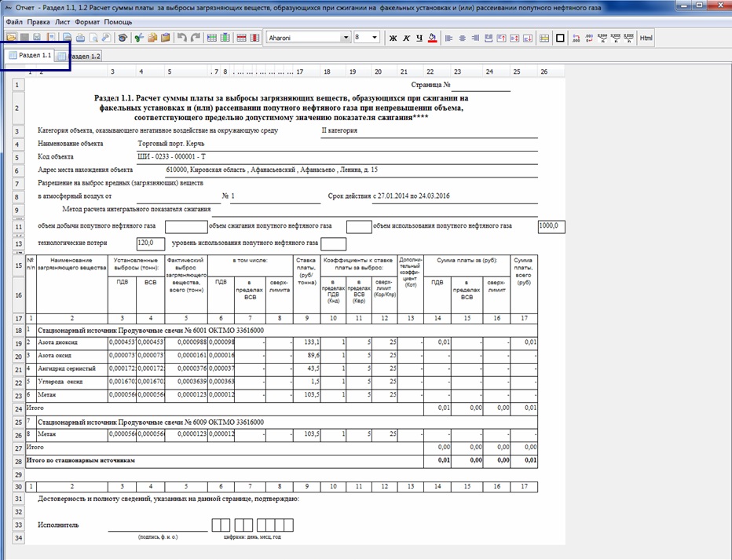Click the scissors cut icon

point(139,38)
